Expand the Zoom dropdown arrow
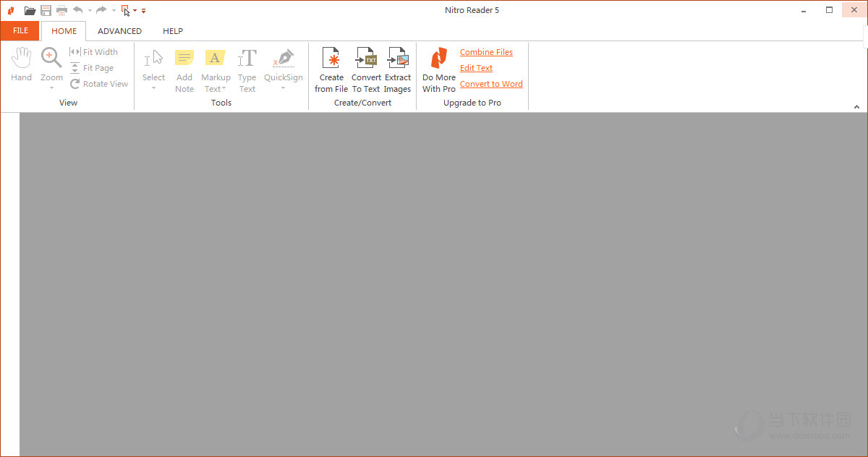868x457 pixels. click(51, 88)
